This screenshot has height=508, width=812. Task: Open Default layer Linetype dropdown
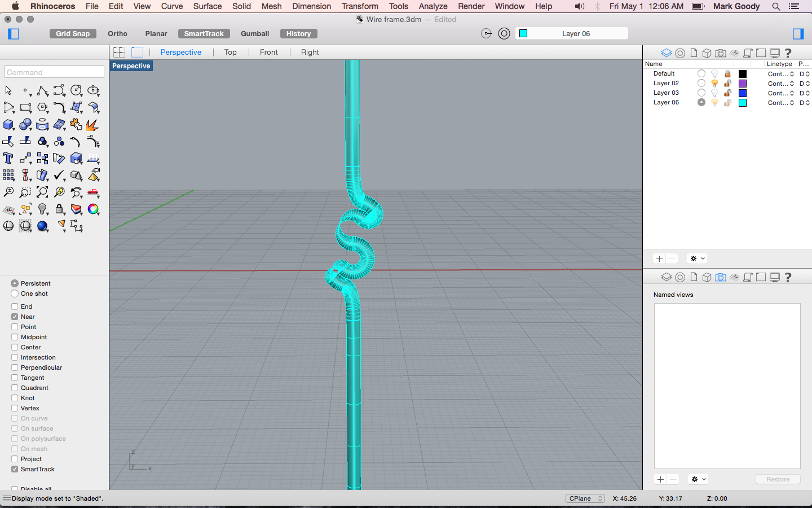(x=781, y=74)
